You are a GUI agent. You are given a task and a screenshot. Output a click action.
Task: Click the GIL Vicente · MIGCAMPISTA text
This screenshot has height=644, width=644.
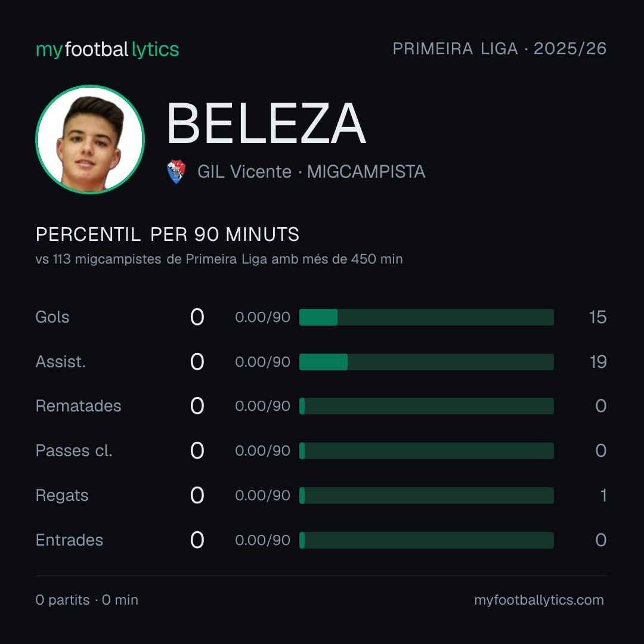[311, 172]
